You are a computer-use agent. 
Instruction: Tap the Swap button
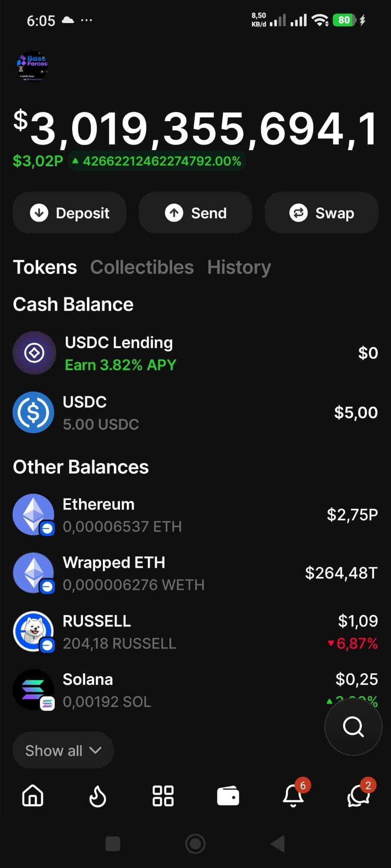(321, 213)
